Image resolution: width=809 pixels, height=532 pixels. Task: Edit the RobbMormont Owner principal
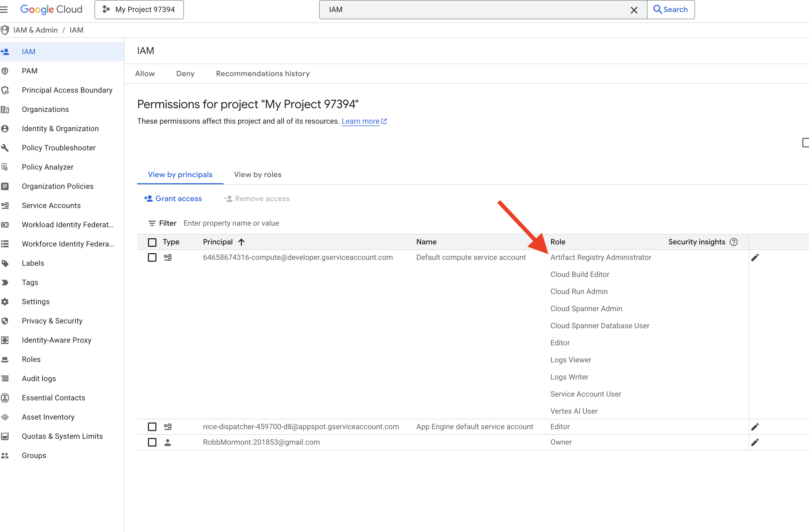pos(755,442)
